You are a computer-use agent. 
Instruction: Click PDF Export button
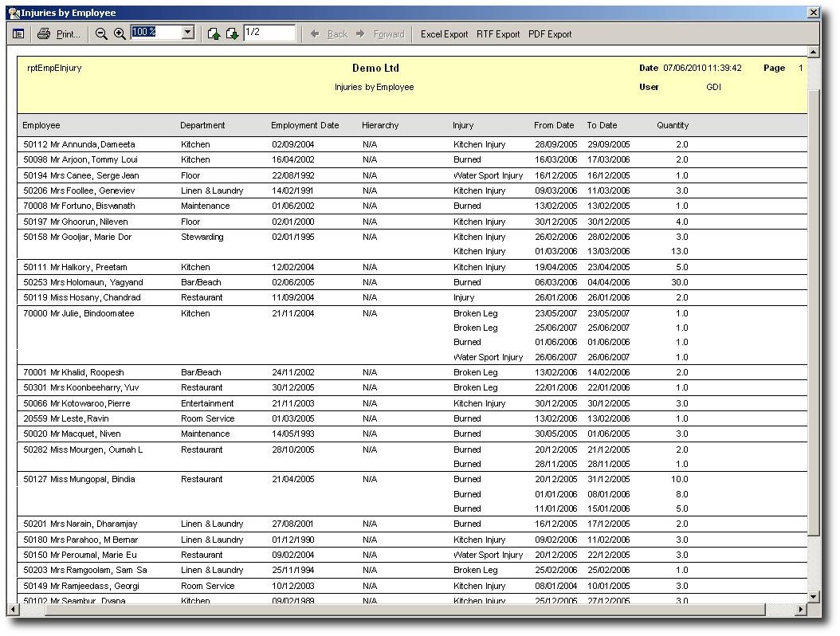click(550, 34)
